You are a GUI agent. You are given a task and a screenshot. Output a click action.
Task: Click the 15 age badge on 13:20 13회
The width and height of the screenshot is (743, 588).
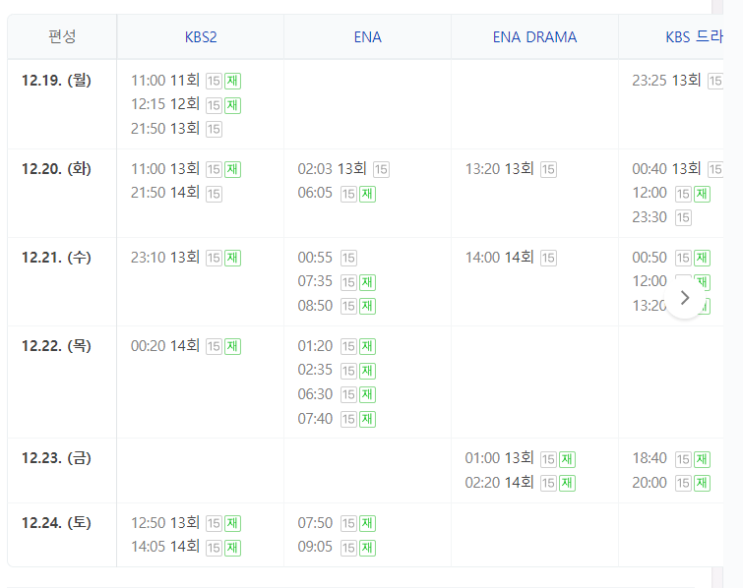(548, 169)
